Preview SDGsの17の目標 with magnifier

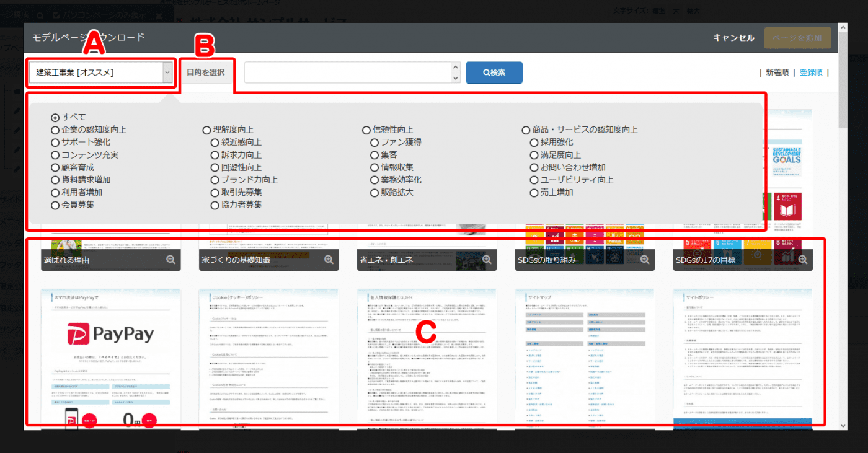(x=803, y=260)
